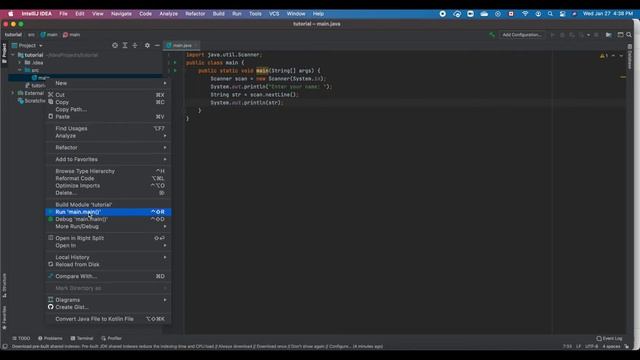Choose Convert Java File to Kotlin File
This screenshot has height=360, width=640.
point(108,319)
